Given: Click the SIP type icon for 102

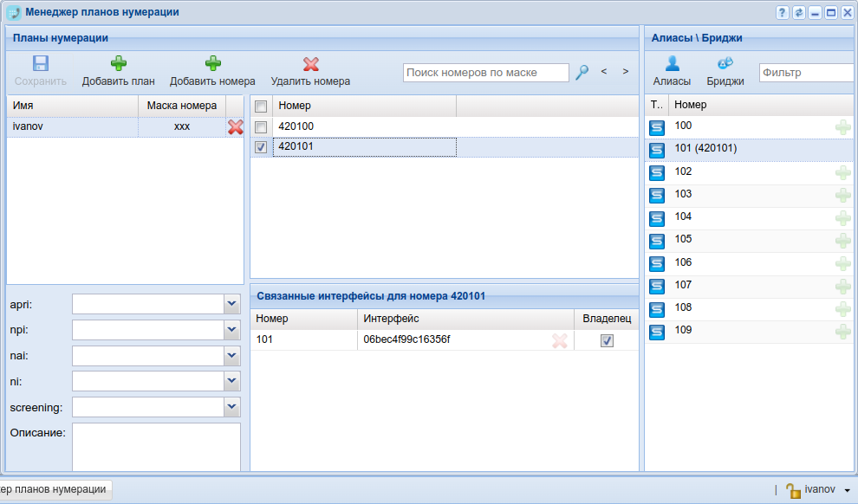Looking at the screenshot, I should [x=657, y=172].
